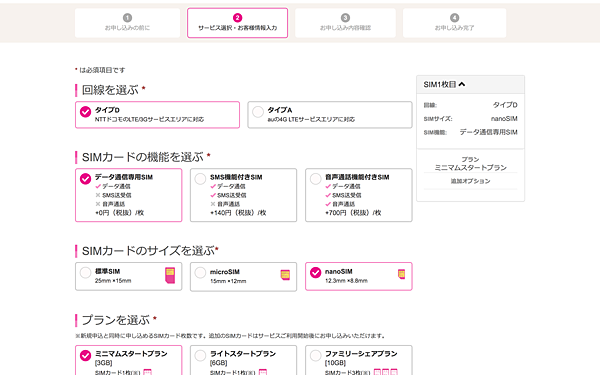Click the microSIM card icon
This screenshot has height=375, width=600.
(285, 275)
